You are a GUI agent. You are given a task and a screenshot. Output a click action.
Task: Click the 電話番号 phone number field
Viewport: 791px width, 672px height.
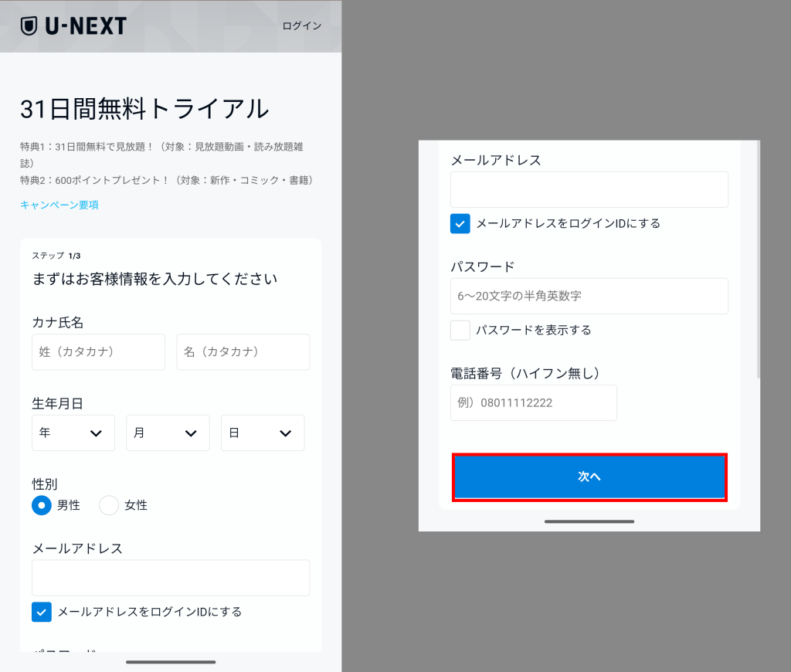[533, 402]
